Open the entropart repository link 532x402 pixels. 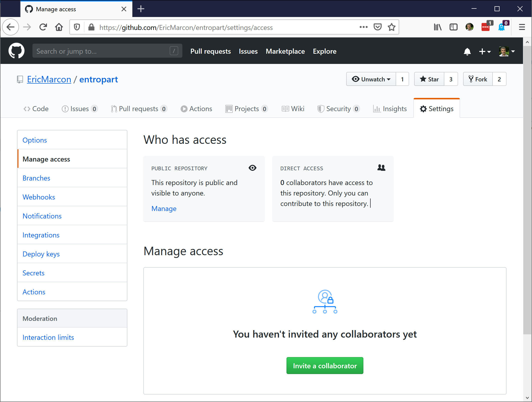tap(98, 79)
